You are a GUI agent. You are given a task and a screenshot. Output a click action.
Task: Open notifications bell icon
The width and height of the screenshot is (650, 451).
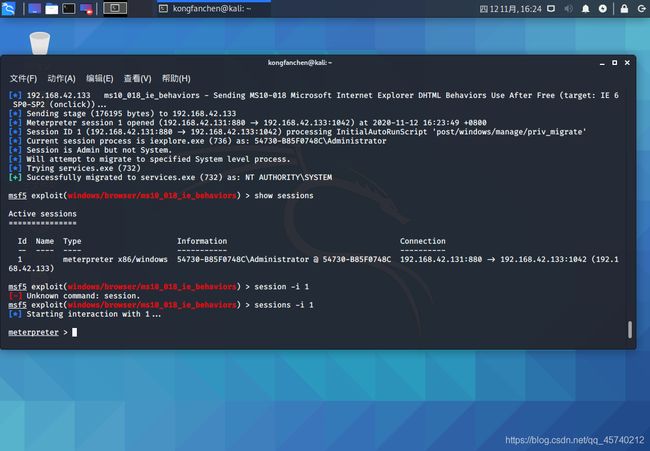pyautogui.click(x=585, y=9)
